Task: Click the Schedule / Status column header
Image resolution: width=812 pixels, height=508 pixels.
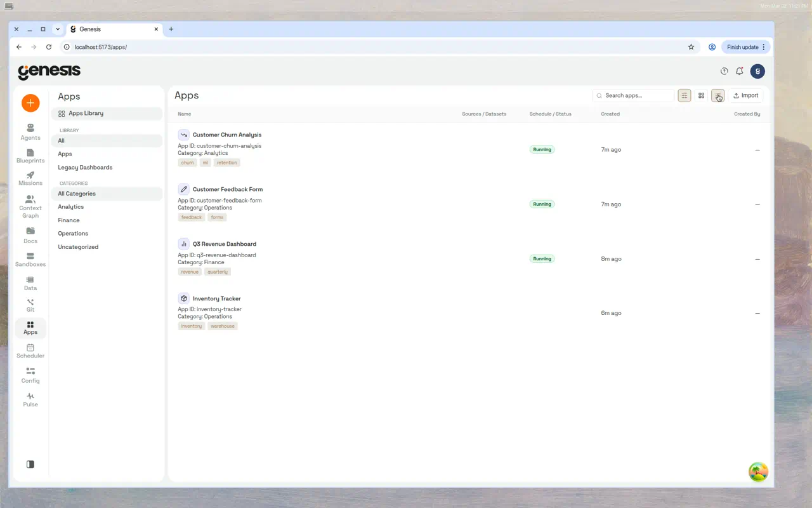Action: [x=551, y=114]
